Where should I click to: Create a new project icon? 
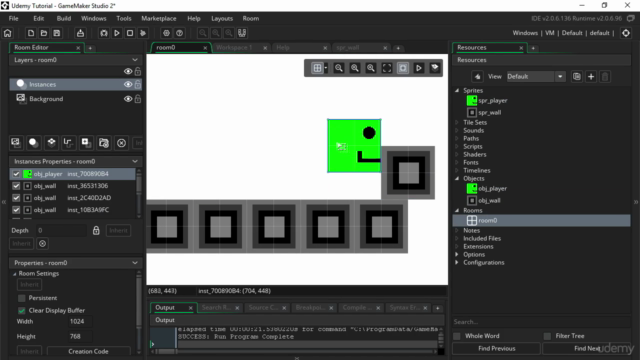point(31,33)
